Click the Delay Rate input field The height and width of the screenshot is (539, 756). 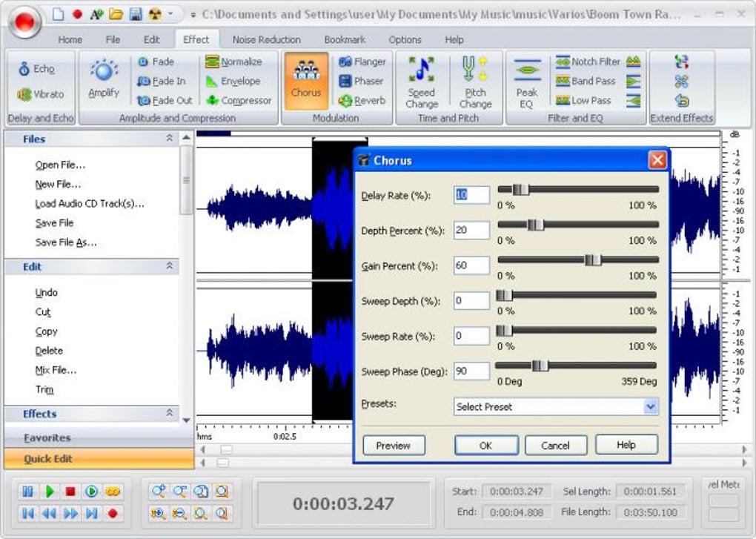tap(471, 195)
